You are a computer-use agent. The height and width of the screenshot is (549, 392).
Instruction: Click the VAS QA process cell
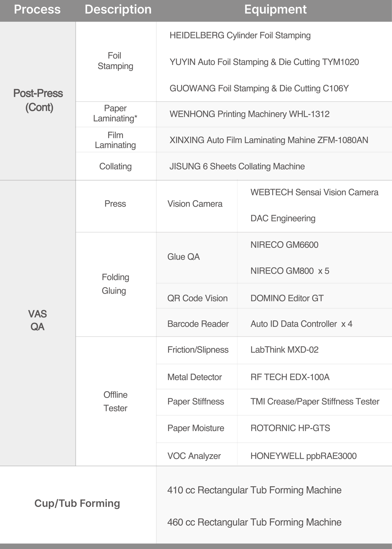[x=37, y=320]
